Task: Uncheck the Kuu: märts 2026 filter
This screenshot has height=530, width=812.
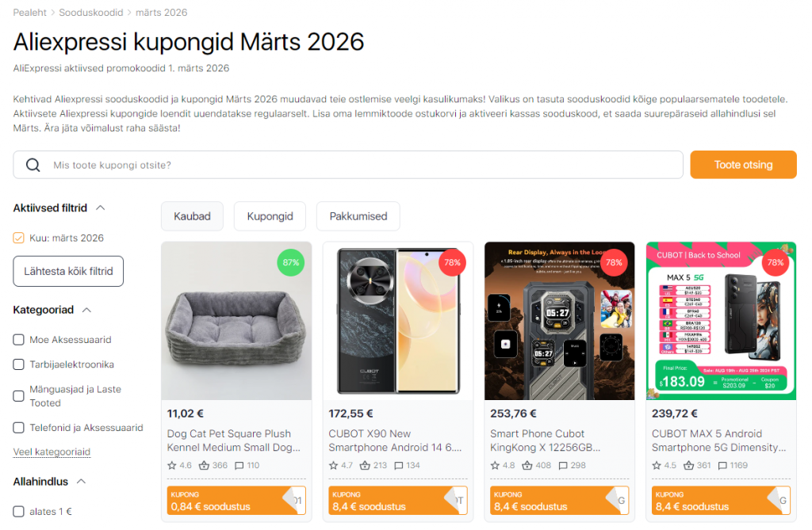Action: (x=17, y=236)
